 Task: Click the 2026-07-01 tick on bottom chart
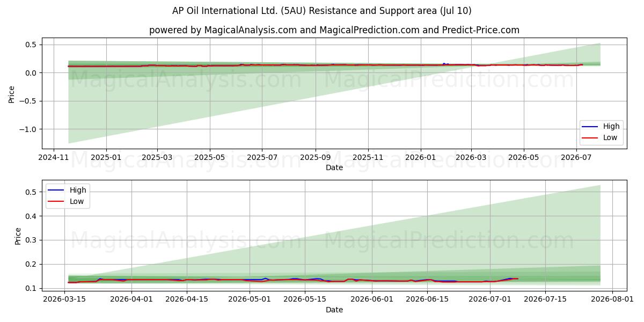(490, 299)
